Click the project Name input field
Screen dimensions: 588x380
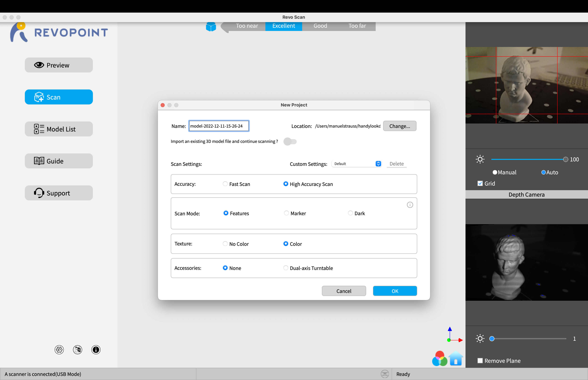(219, 126)
